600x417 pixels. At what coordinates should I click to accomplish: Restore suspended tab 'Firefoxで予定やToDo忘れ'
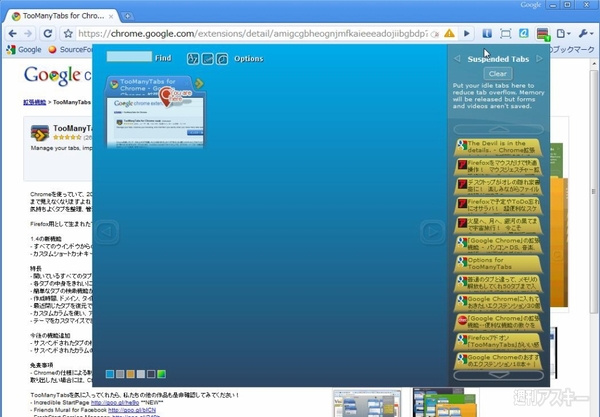click(x=499, y=205)
